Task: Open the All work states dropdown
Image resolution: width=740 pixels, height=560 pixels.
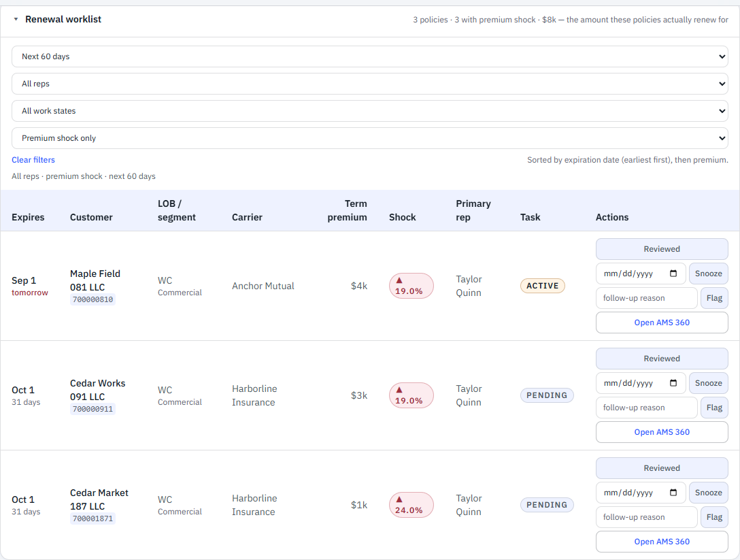Action: click(369, 111)
